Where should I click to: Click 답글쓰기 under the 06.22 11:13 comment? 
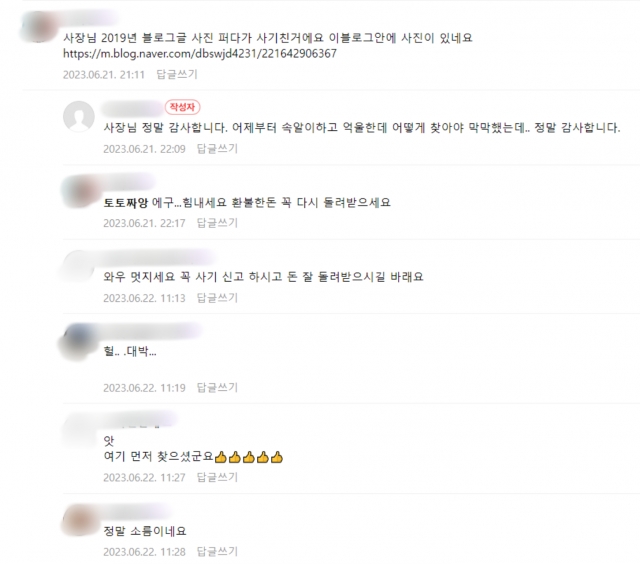tap(217, 298)
